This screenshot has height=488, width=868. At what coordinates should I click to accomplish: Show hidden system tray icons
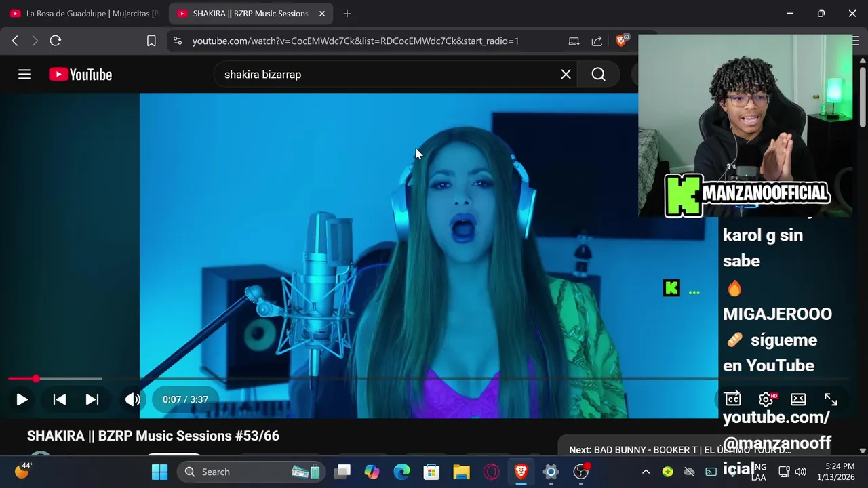646,472
